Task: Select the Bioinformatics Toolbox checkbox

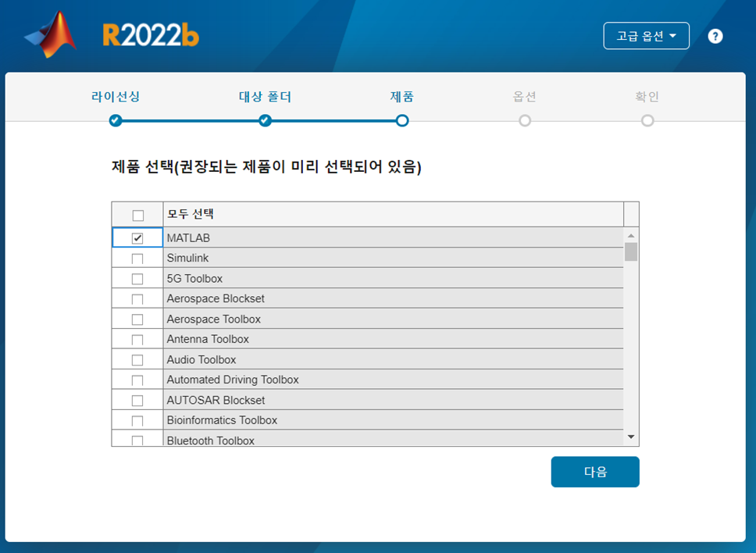Action: click(x=137, y=420)
